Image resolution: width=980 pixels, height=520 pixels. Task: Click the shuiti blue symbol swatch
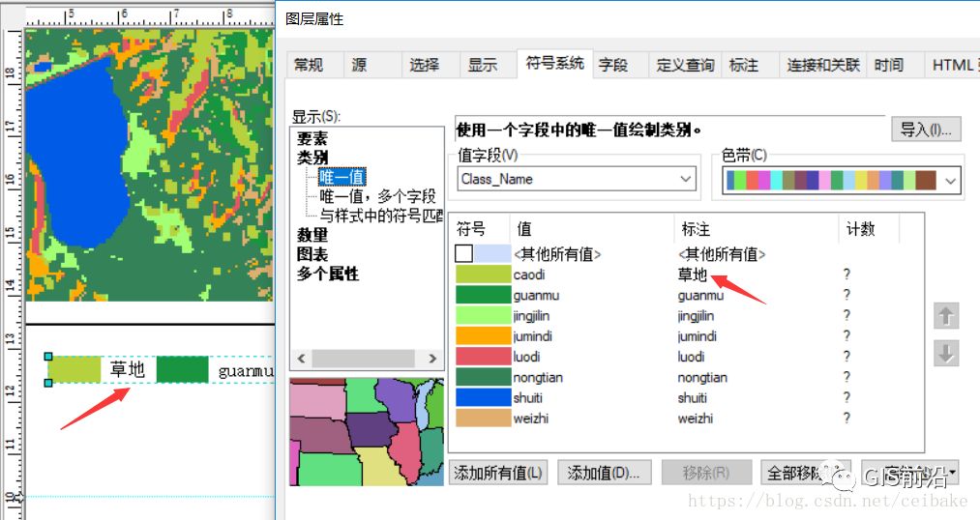(483, 397)
